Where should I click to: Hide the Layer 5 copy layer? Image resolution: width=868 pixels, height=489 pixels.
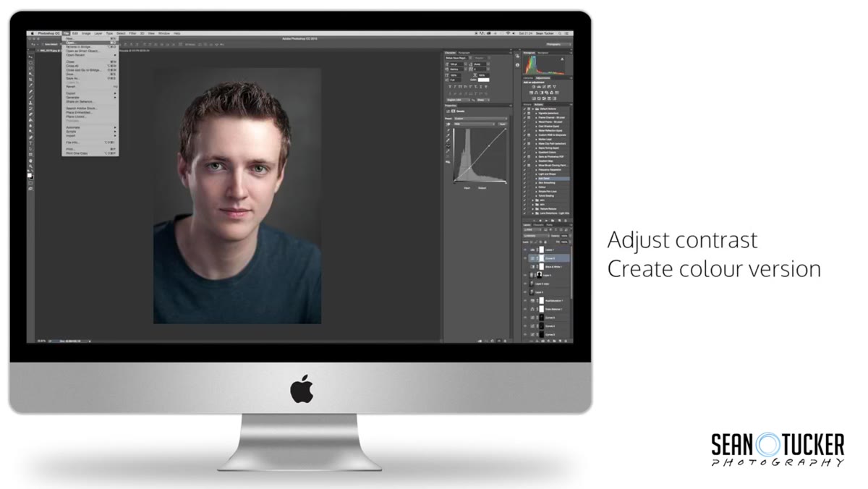(x=525, y=284)
